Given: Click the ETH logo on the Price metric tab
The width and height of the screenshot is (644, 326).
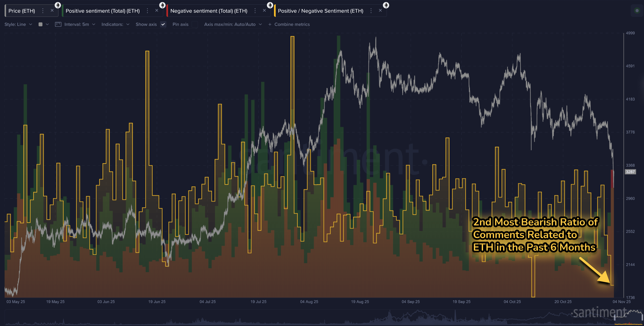Looking at the screenshot, I should click(58, 5).
